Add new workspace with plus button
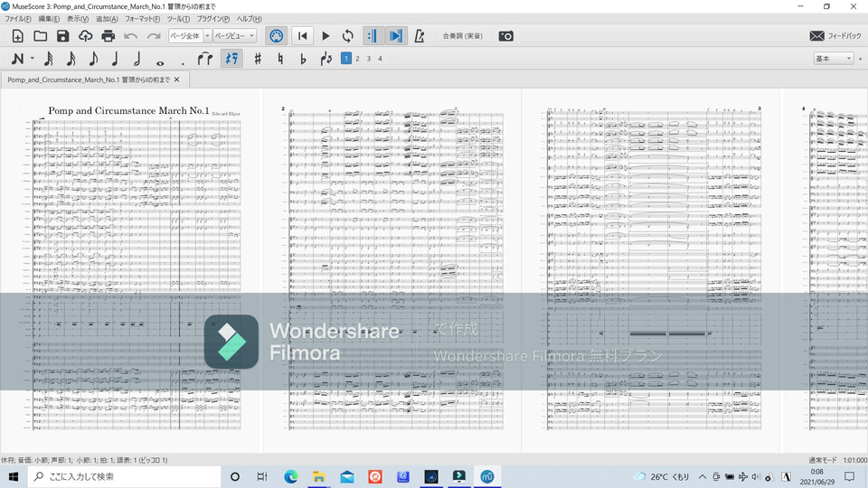 [x=860, y=58]
